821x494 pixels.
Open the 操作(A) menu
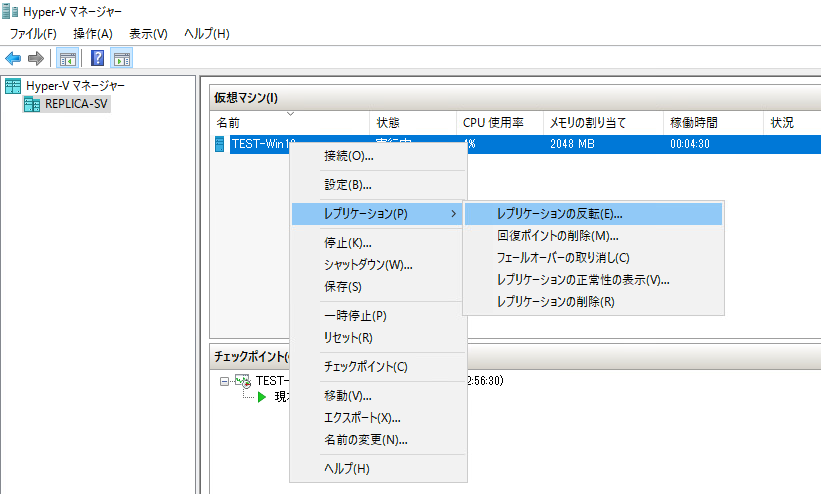point(93,34)
